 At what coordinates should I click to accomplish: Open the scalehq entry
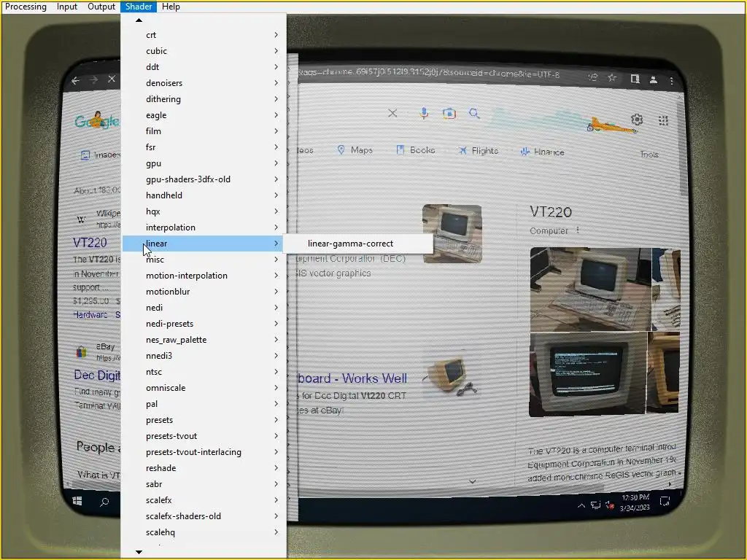204,532
